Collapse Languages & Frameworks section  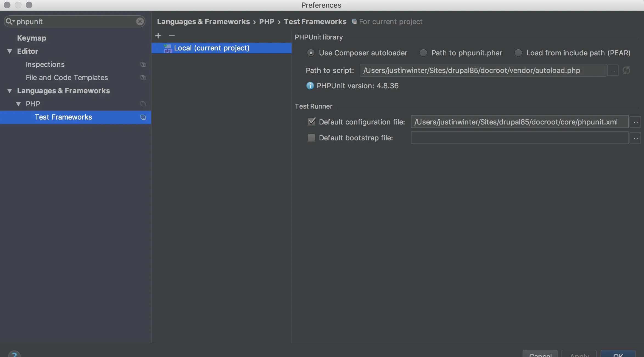(10, 91)
